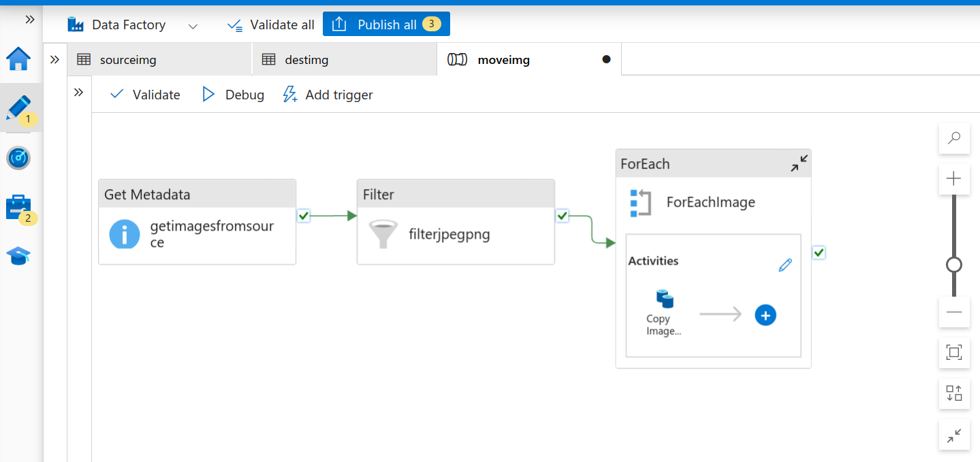Open the Monitor gauge icon
The image size is (980, 462).
tap(18, 158)
